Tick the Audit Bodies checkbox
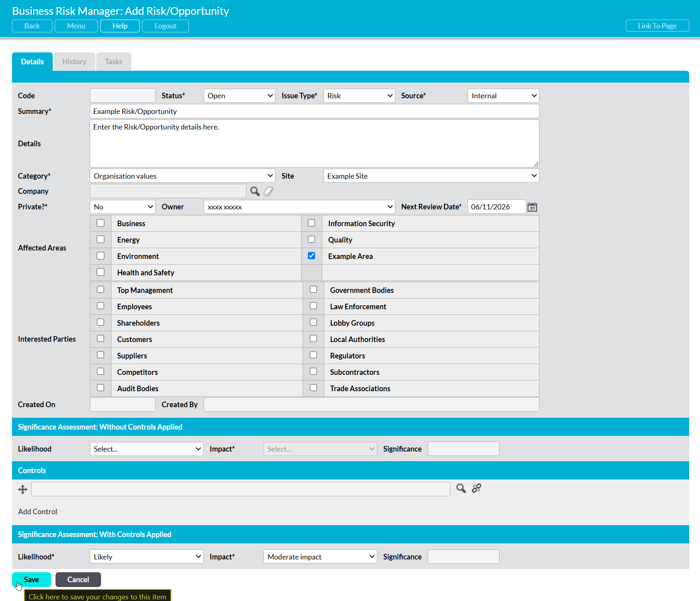700x601 pixels. (101, 388)
